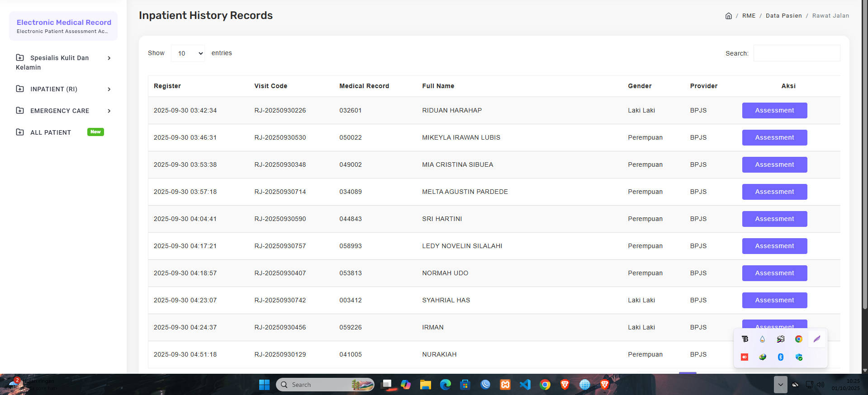Open Assessment for RIDUAN HARAHAP

pos(774,110)
